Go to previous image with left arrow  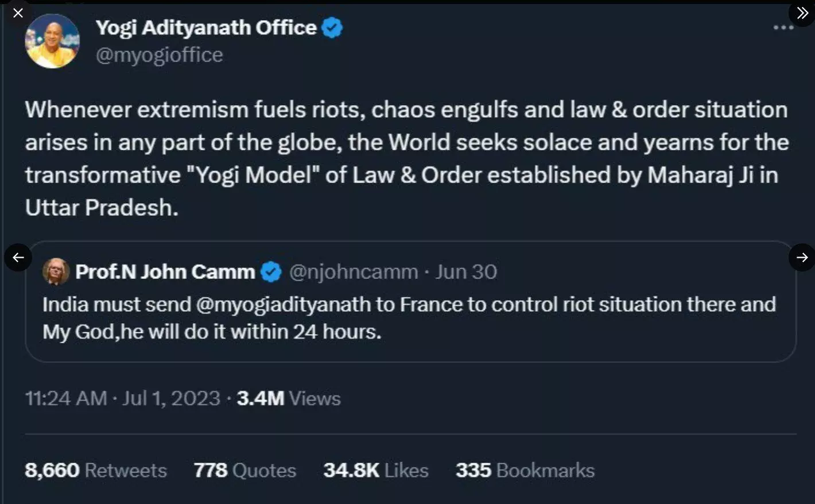pos(18,257)
